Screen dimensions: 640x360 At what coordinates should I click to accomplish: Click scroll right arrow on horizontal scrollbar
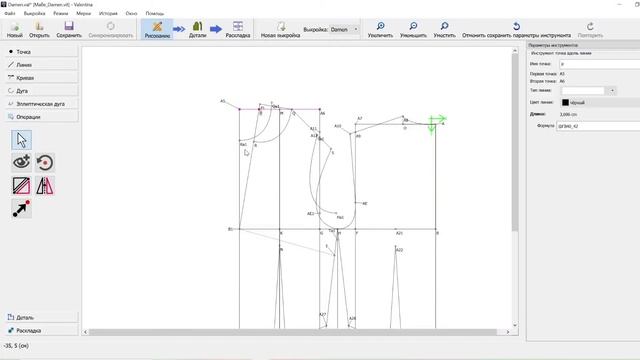(508, 332)
